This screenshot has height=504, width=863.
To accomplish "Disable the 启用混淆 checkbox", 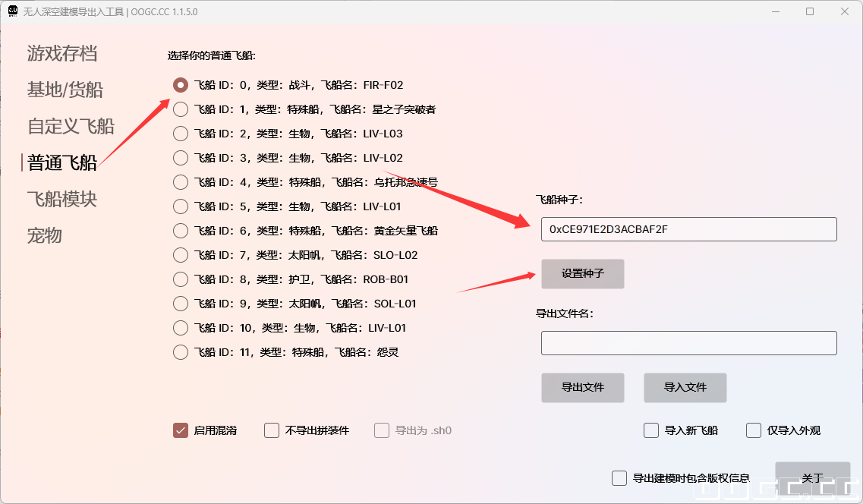I will 180,430.
